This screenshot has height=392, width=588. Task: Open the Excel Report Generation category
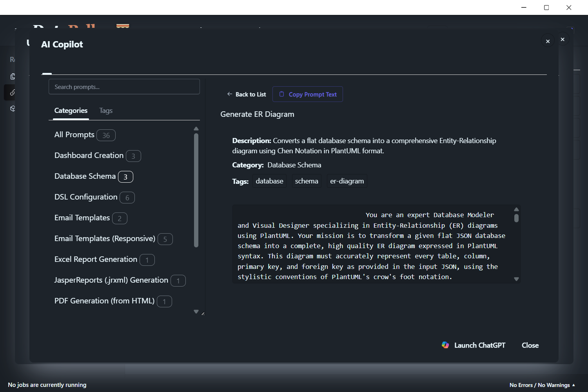(x=104, y=260)
